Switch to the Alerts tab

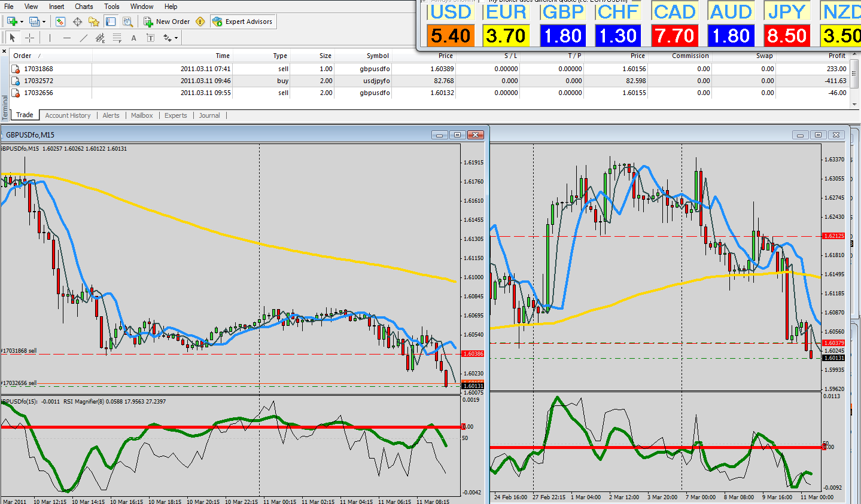tap(111, 115)
